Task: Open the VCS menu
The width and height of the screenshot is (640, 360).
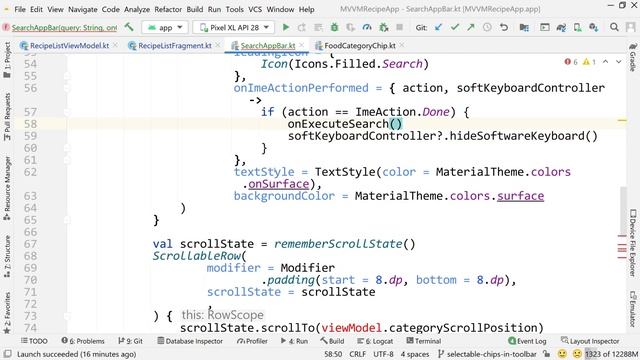Action: pyautogui.click(x=255, y=9)
